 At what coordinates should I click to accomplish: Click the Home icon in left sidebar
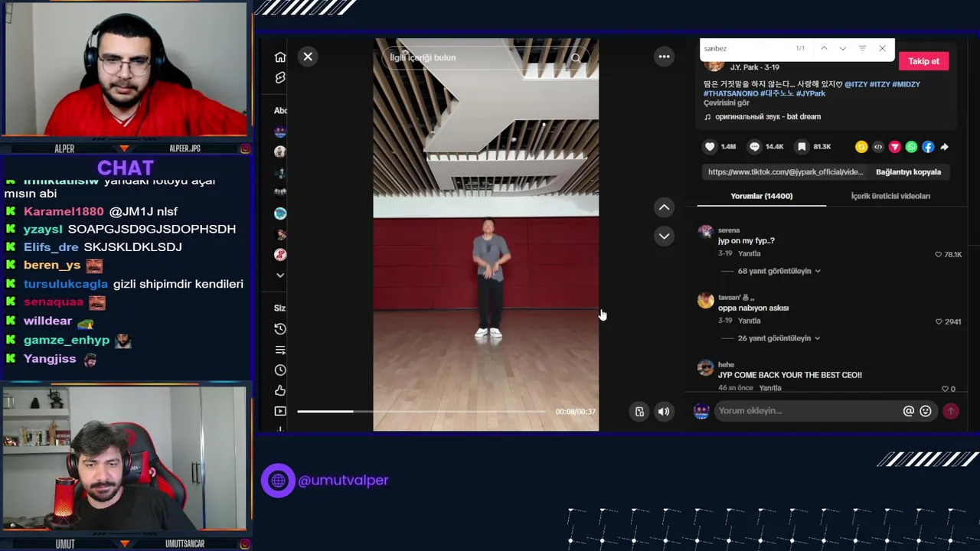pos(280,57)
